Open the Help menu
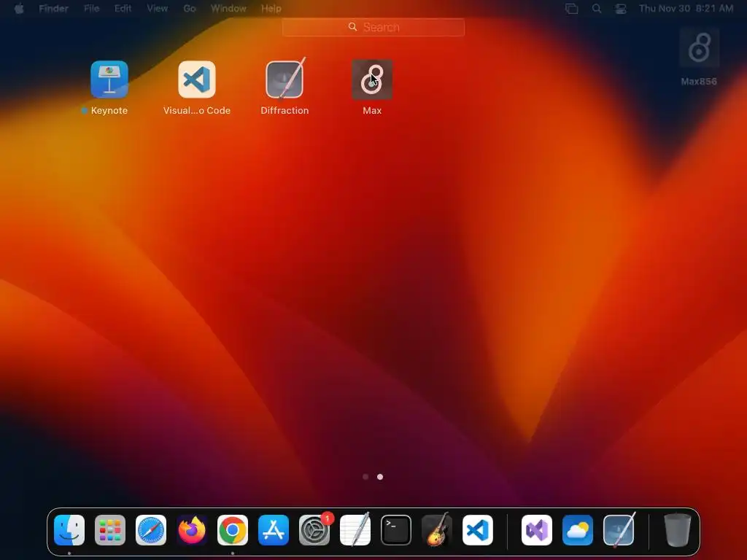Viewport: 747px width, 560px height. (x=271, y=9)
